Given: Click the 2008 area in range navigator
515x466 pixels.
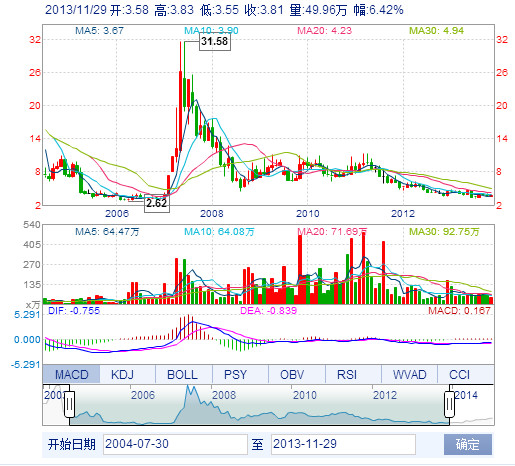Looking at the screenshot, I should pos(224,395).
